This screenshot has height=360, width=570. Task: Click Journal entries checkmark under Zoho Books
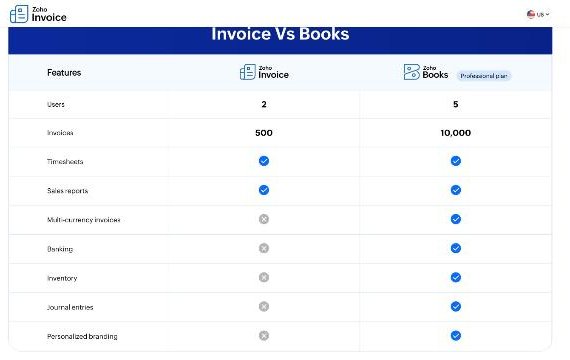click(x=455, y=307)
